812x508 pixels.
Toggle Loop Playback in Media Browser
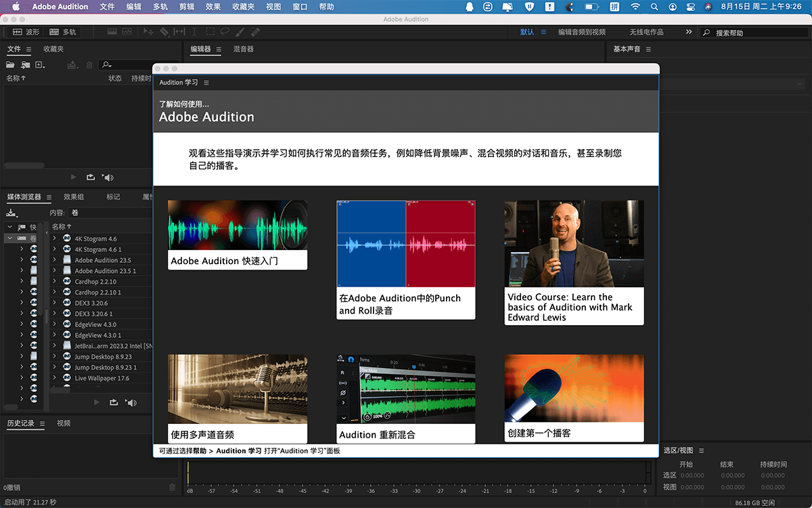(114, 402)
